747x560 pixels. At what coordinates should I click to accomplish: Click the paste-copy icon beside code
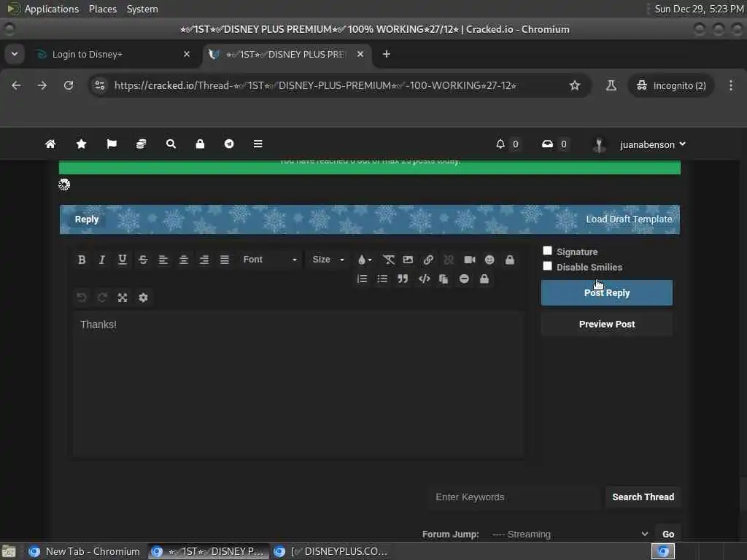[x=444, y=279]
